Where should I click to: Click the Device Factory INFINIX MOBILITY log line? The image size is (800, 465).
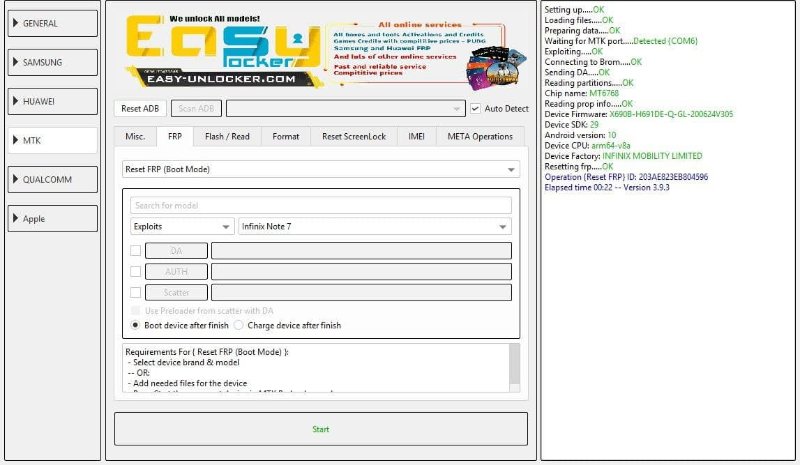coord(623,156)
